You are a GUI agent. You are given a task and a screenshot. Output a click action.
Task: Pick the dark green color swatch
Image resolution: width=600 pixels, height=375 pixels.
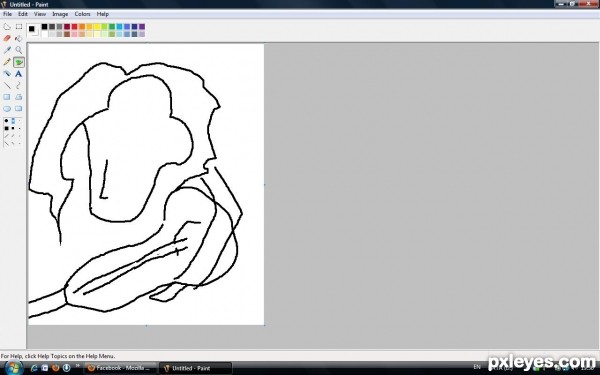click(112, 26)
